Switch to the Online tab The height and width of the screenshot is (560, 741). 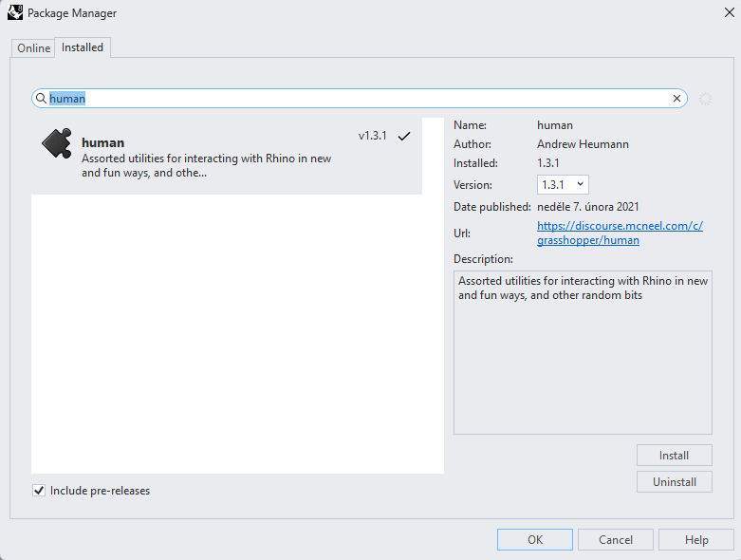coord(34,48)
